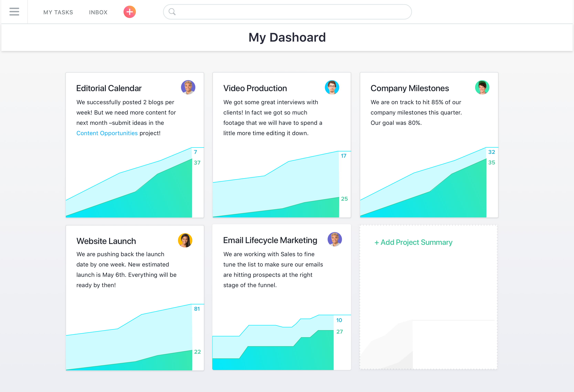Expand the Video Production project details

pyautogui.click(x=255, y=88)
